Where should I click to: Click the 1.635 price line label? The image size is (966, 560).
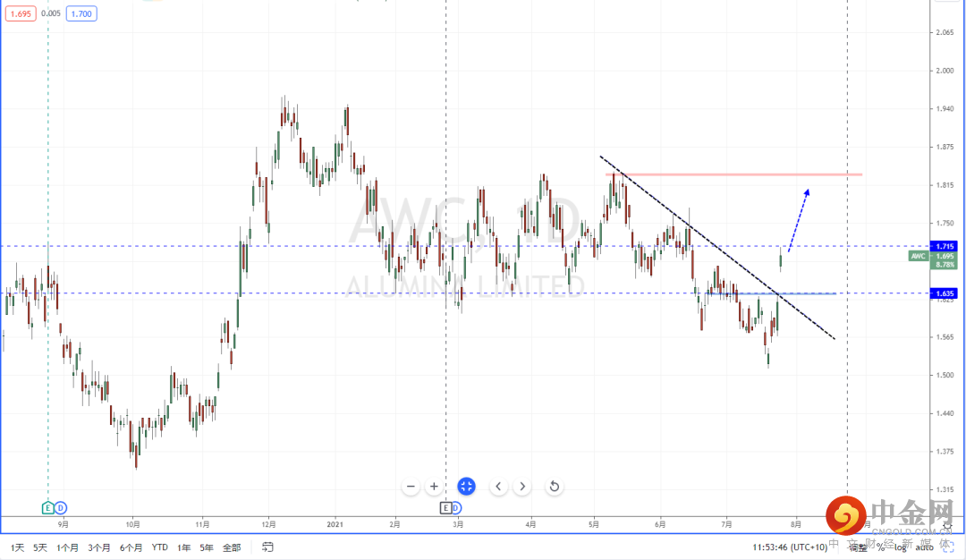(944, 293)
